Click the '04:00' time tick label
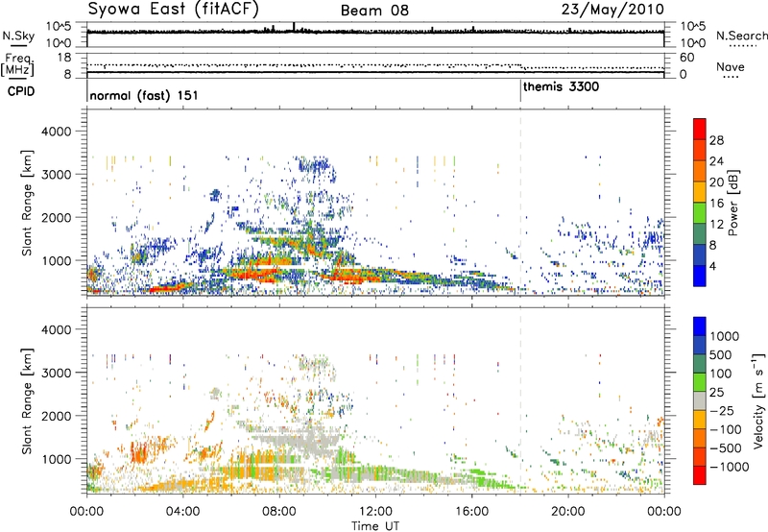 point(182,512)
